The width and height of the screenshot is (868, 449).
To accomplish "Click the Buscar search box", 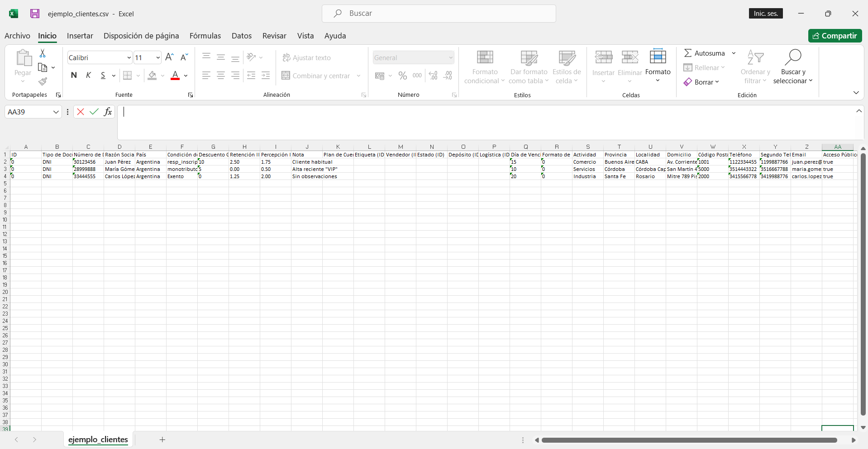I will coord(439,14).
